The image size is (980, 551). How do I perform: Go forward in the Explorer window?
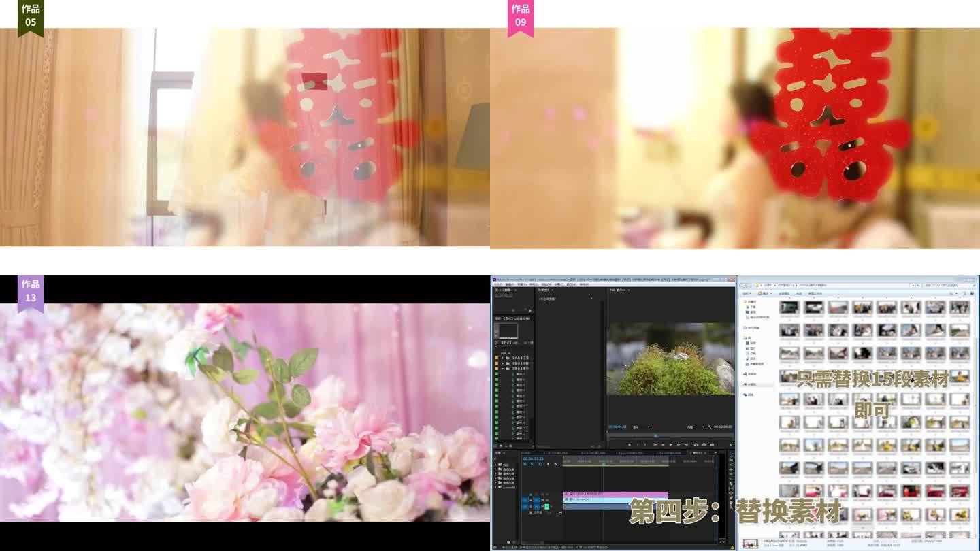point(749,286)
